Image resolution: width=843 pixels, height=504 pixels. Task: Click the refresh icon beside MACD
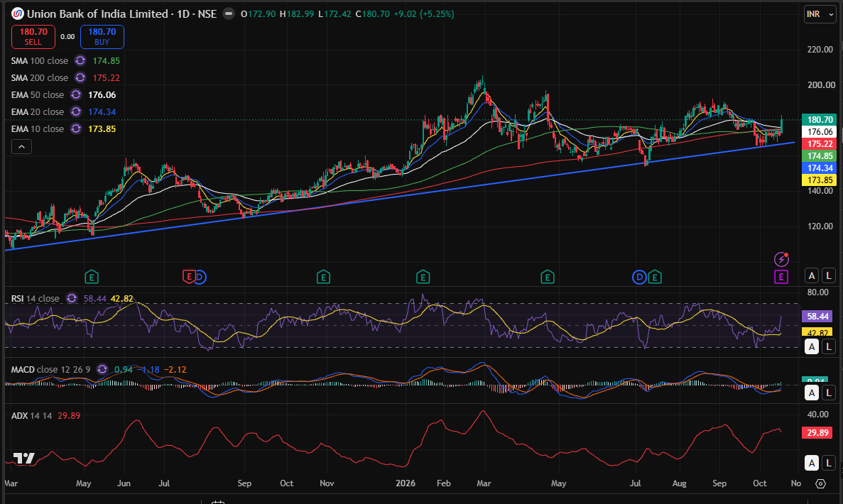pos(102,369)
